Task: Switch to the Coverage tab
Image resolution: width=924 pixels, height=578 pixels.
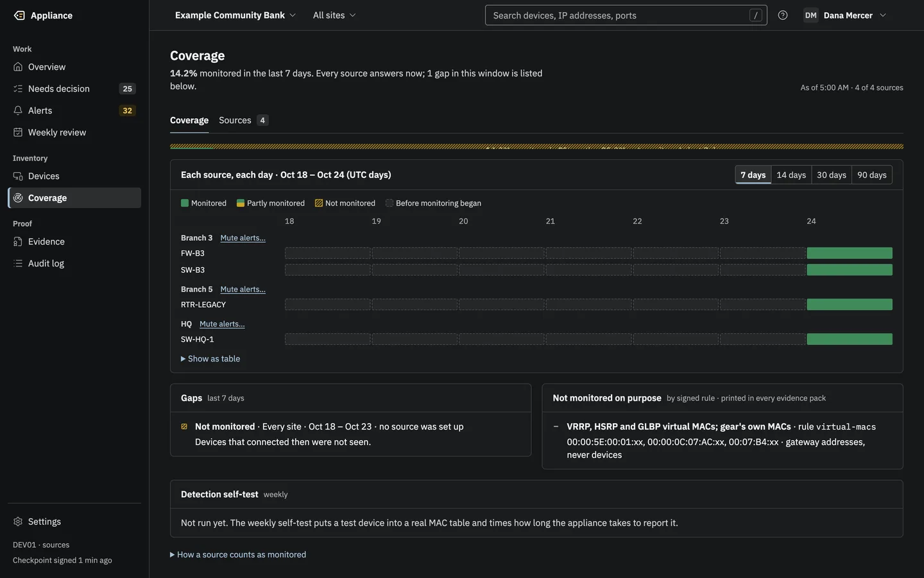Action: tap(189, 120)
